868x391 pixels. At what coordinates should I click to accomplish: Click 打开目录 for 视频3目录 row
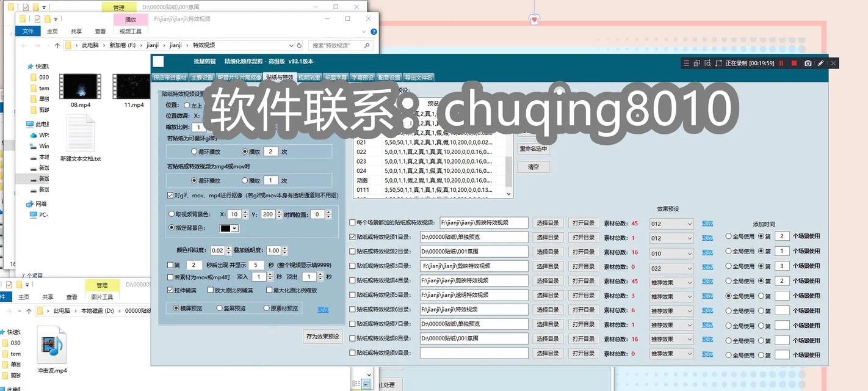(x=583, y=266)
